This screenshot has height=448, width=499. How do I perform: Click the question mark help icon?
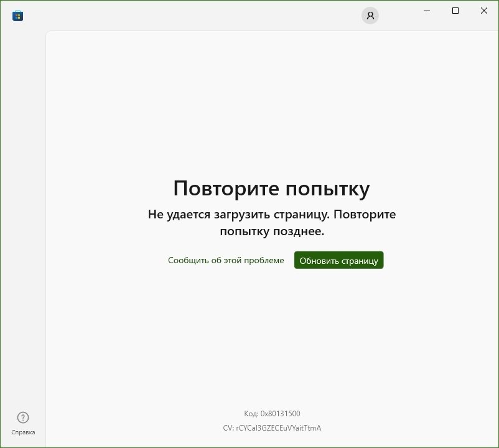tap(23, 418)
